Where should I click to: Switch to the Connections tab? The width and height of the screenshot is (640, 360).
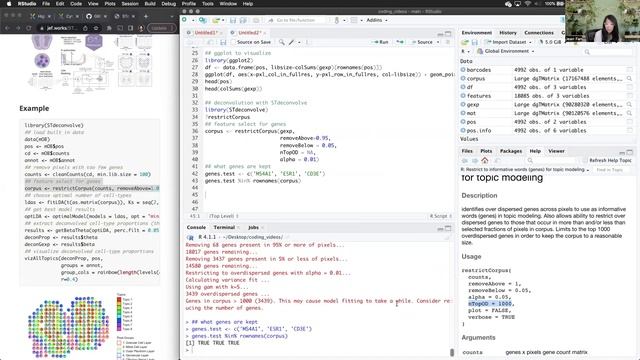[539, 33]
